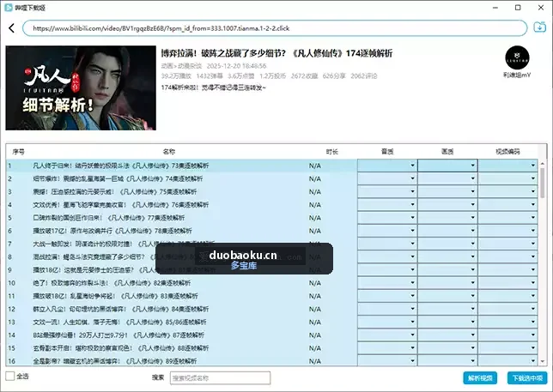
Task: Click the list scrollbar's down arrow
Action: (543, 361)
